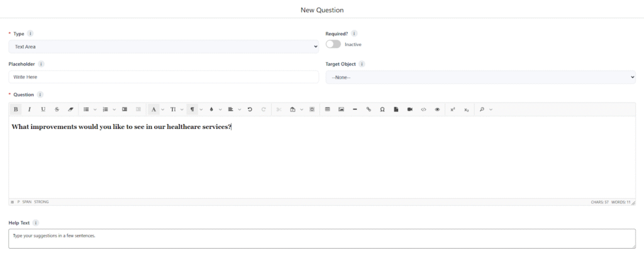Image resolution: width=644 pixels, height=253 pixels.
Task: Toggle the source code view icon
Action: point(423,110)
